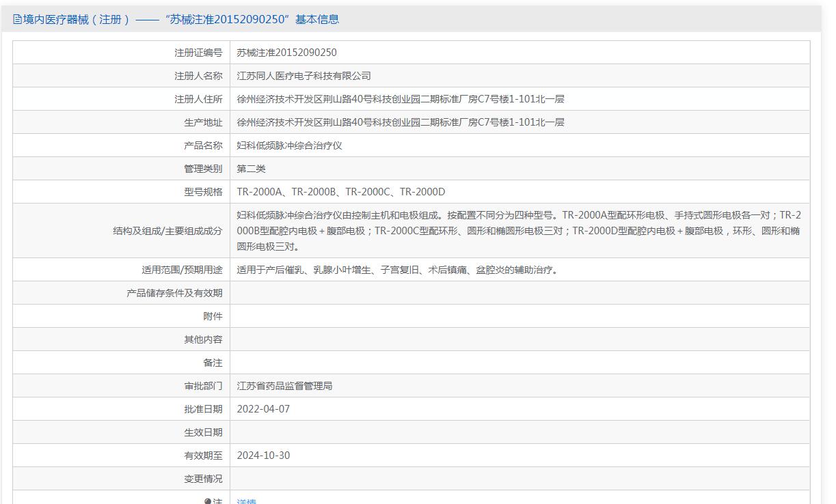Click the 注册人住所 label cell
The width and height of the screenshot is (836, 504).
coord(122,99)
